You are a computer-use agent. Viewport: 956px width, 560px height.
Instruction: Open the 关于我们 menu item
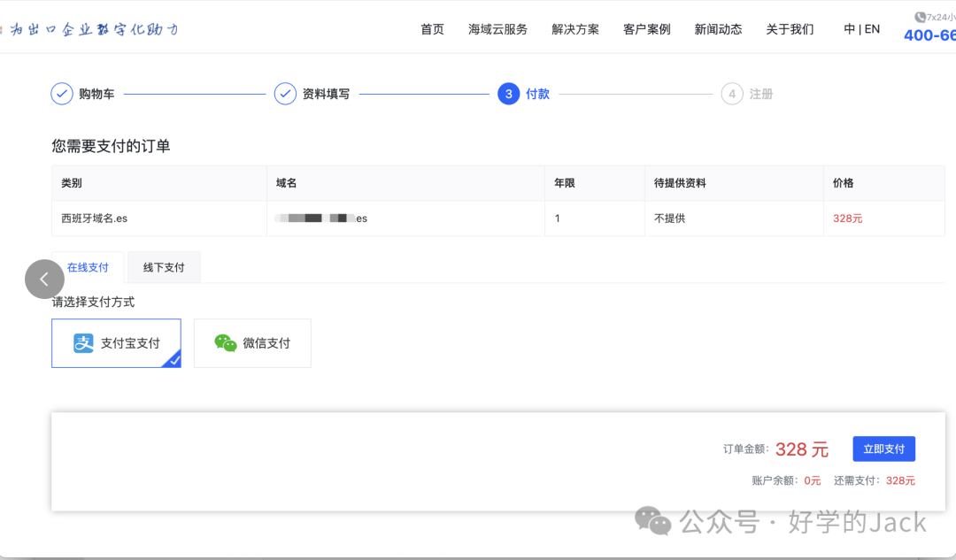790,28
